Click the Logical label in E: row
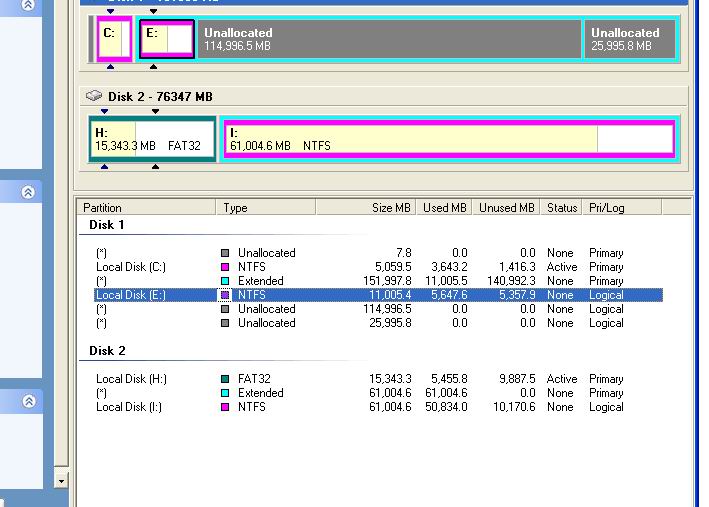Viewport: 709px width, 507px height. (606, 295)
